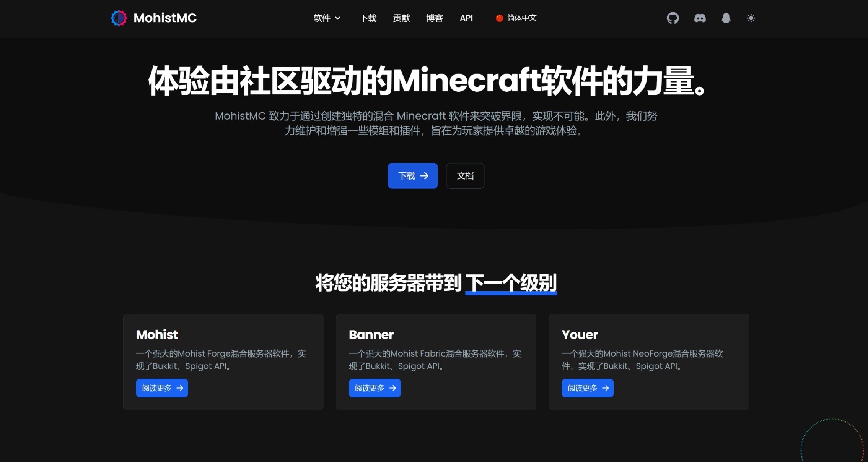Select the API navigation link
Screen dimensions: 868x462
click(x=466, y=18)
